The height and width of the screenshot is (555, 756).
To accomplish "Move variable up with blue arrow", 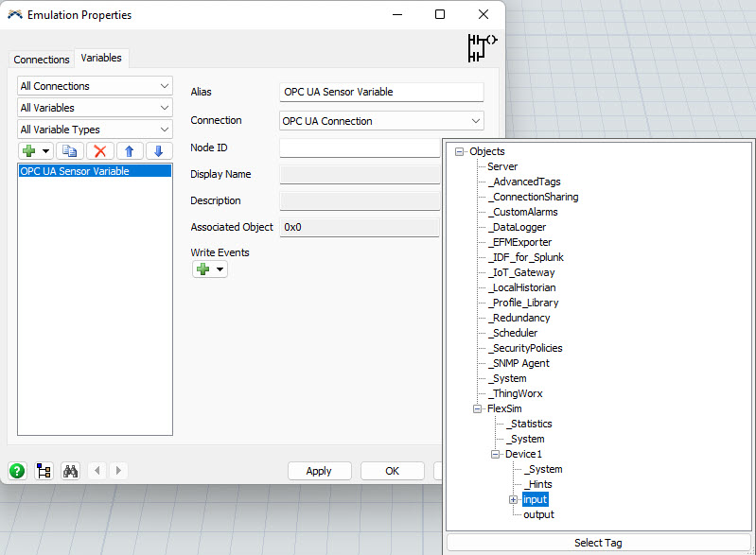I will 130,151.
